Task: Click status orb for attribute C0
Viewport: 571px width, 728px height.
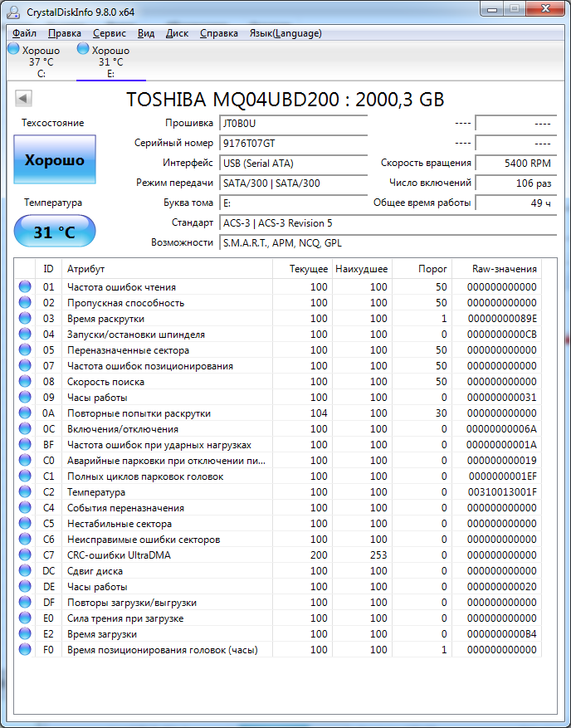Action: pos(25,460)
